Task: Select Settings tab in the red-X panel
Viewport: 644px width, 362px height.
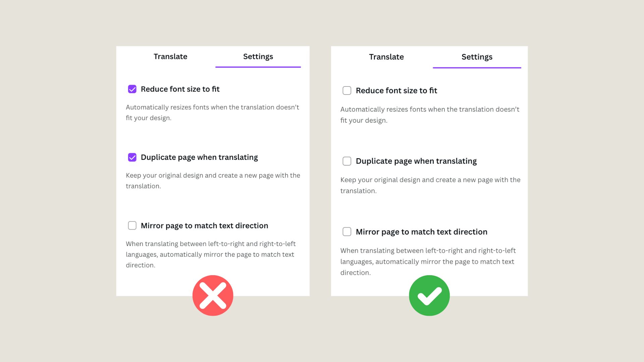Action: [x=258, y=57]
